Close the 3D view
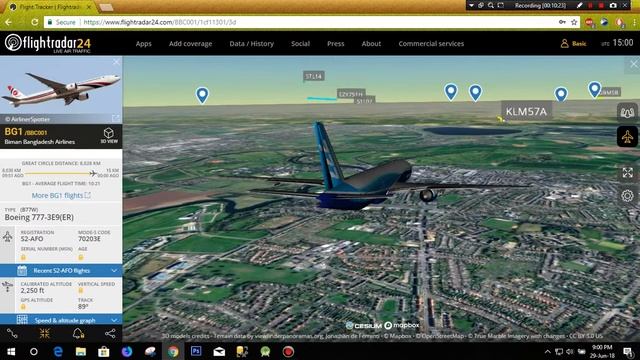Image resolution: width=640 pixels, height=360 pixels. point(633,64)
